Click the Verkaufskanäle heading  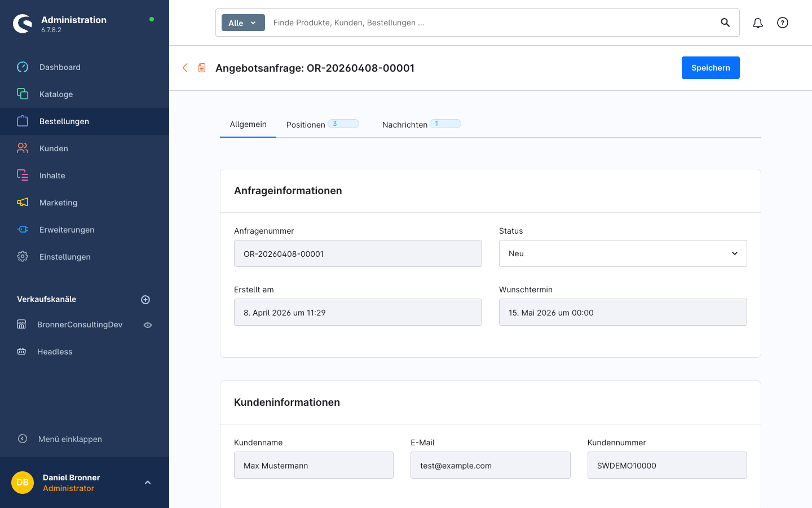[46, 299]
